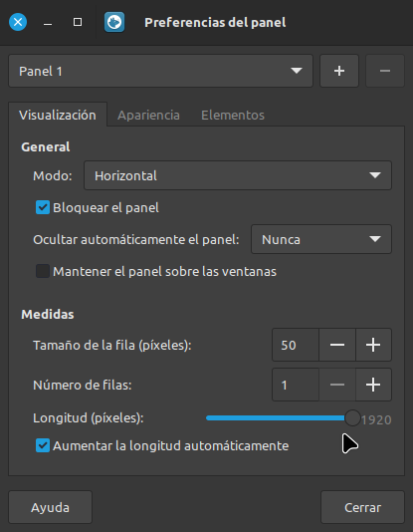Click the panel preferences app icon
Viewport: 413px width, 532px height.
[114, 22]
